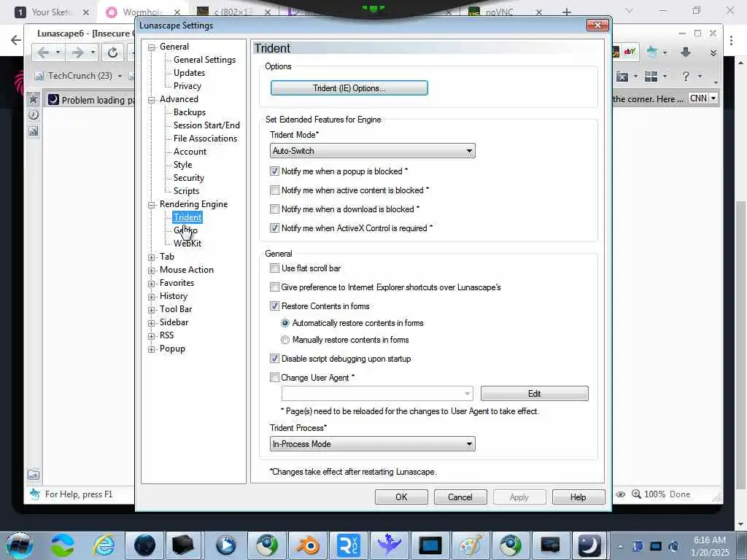Click the Lunascape status bar bird icon
Image resolution: width=747 pixels, height=560 pixels.
[35, 494]
